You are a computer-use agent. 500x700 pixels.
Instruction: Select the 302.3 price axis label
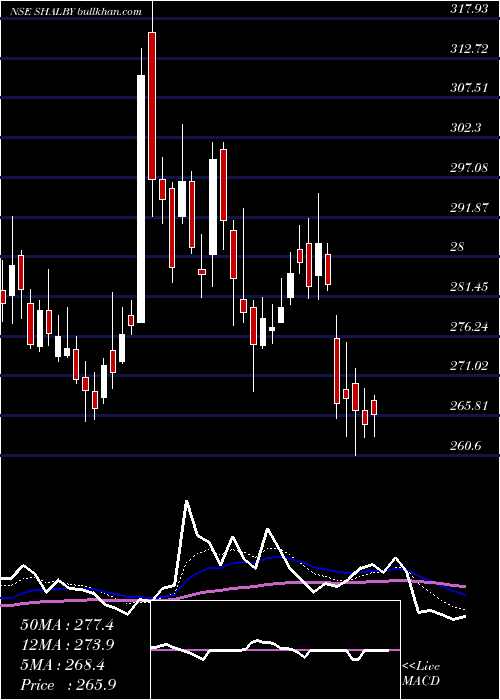pyautogui.click(x=466, y=128)
